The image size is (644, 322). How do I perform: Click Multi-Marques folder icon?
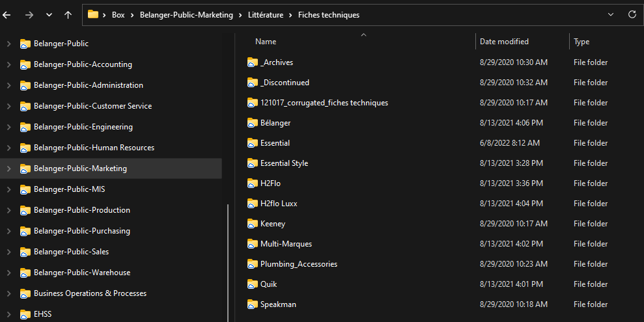pos(252,244)
